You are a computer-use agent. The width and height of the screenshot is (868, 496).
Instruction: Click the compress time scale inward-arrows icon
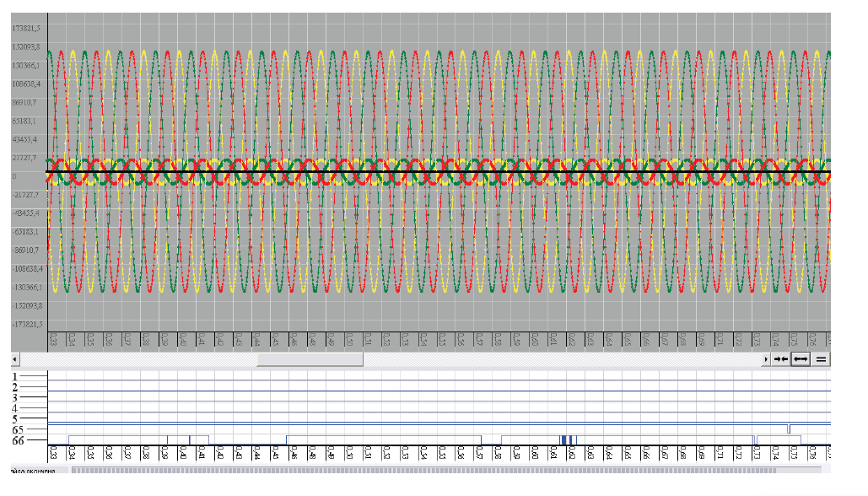781,359
